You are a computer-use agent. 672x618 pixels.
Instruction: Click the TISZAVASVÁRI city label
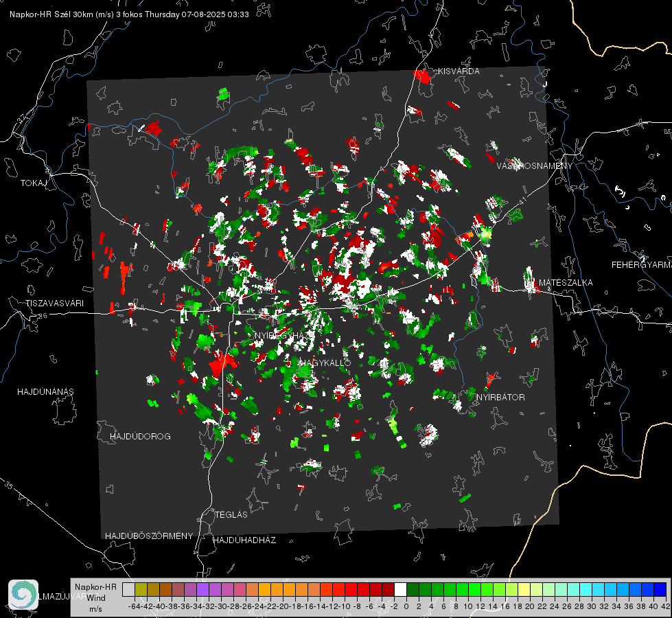point(54,304)
